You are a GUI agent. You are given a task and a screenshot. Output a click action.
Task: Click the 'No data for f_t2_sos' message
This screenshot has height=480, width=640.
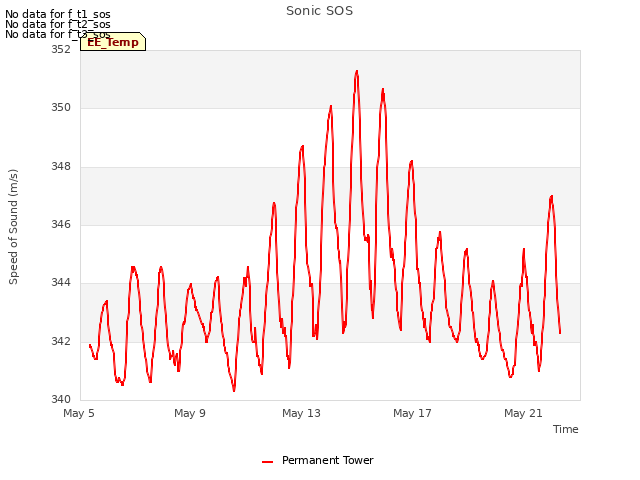pyautogui.click(x=58, y=24)
